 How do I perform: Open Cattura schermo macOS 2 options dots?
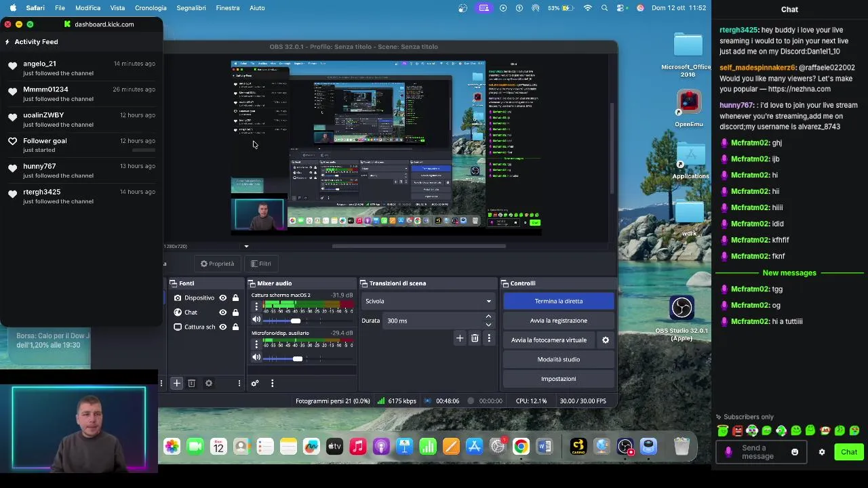(256, 307)
